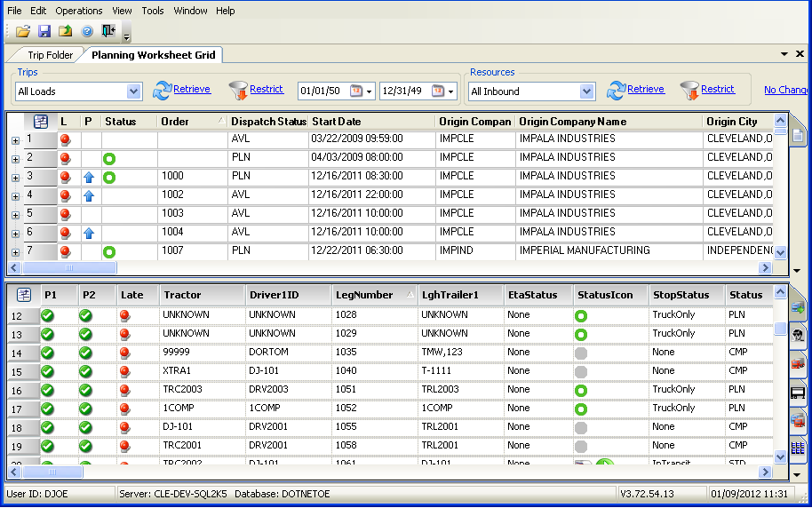Open the trailer side tab icon
This screenshot has height=508, width=812.
(x=798, y=392)
